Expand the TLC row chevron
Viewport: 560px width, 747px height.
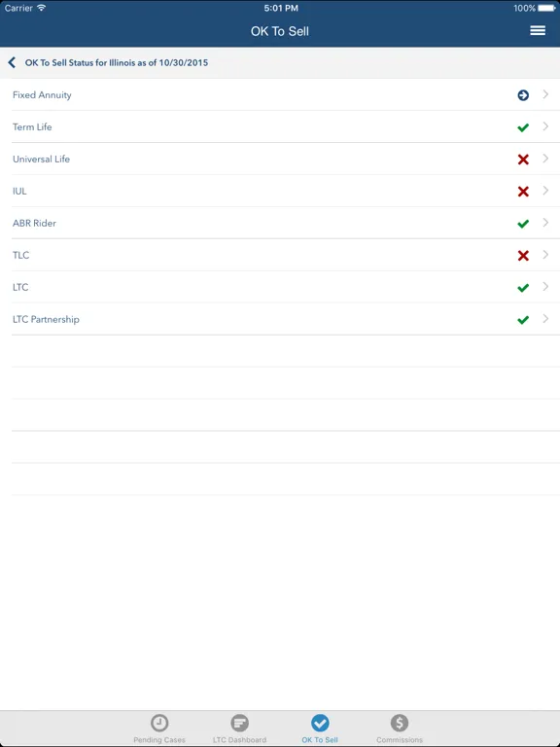tap(545, 255)
